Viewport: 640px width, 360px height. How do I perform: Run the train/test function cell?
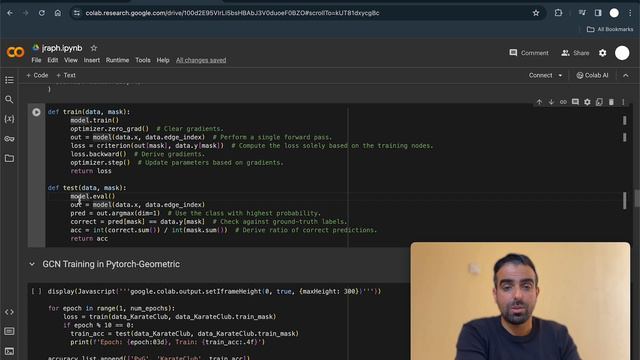[36, 112]
